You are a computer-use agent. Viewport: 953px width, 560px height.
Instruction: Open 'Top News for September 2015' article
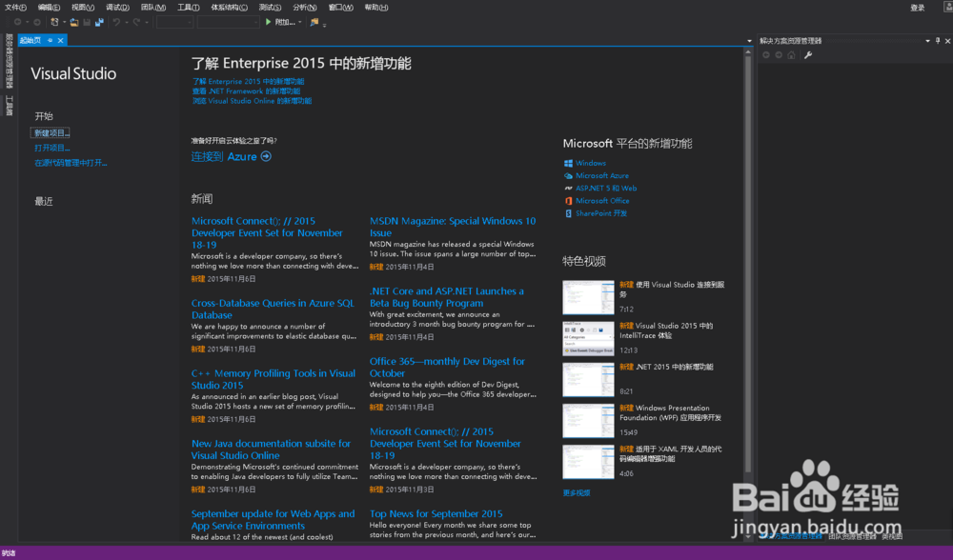coord(436,513)
